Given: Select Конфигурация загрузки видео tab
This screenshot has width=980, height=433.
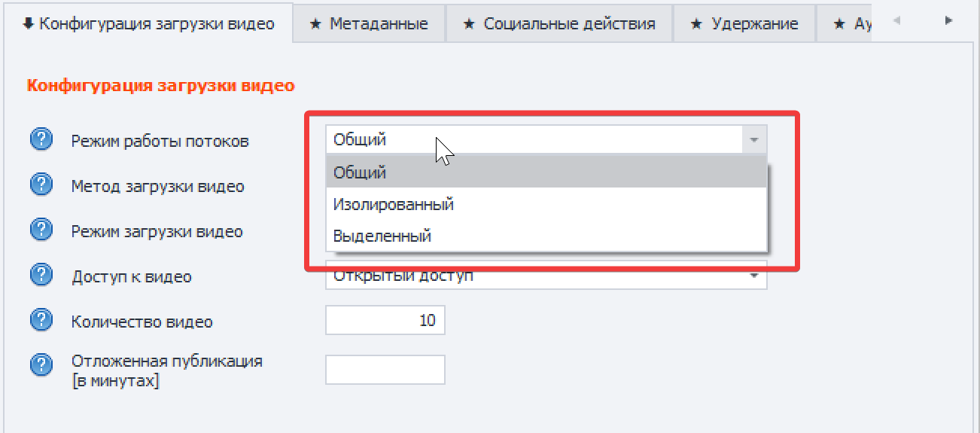Looking at the screenshot, I should (148, 23).
